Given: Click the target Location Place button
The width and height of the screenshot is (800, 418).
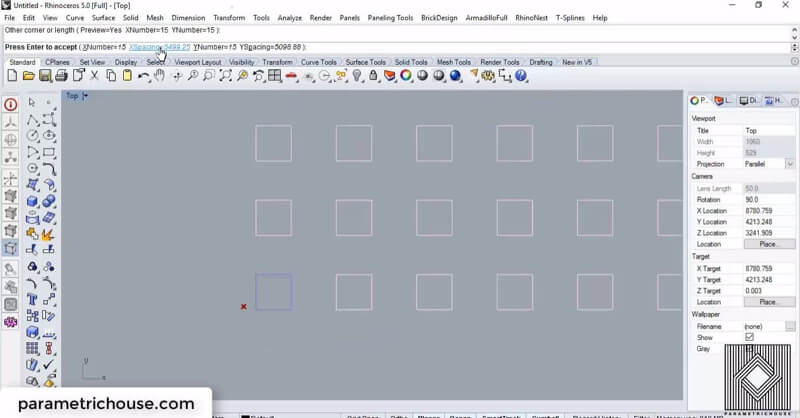Looking at the screenshot, I should pos(768,302).
